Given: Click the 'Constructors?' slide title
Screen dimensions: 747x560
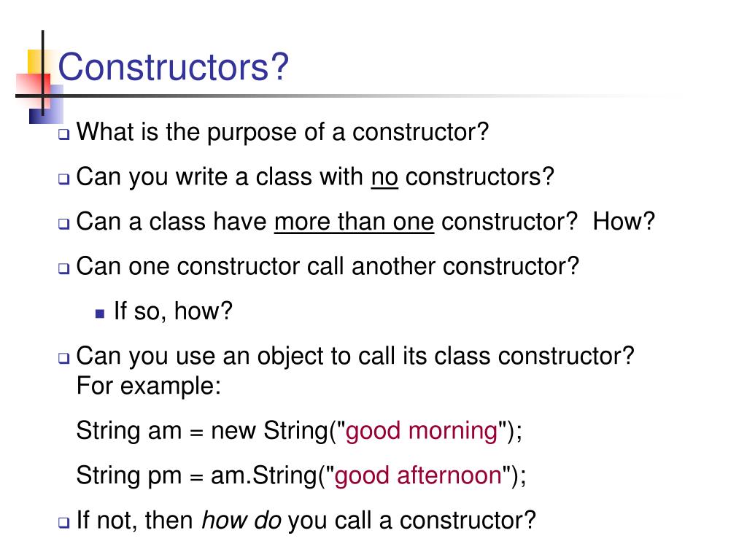Looking at the screenshot, I should (x=173, y=66).
